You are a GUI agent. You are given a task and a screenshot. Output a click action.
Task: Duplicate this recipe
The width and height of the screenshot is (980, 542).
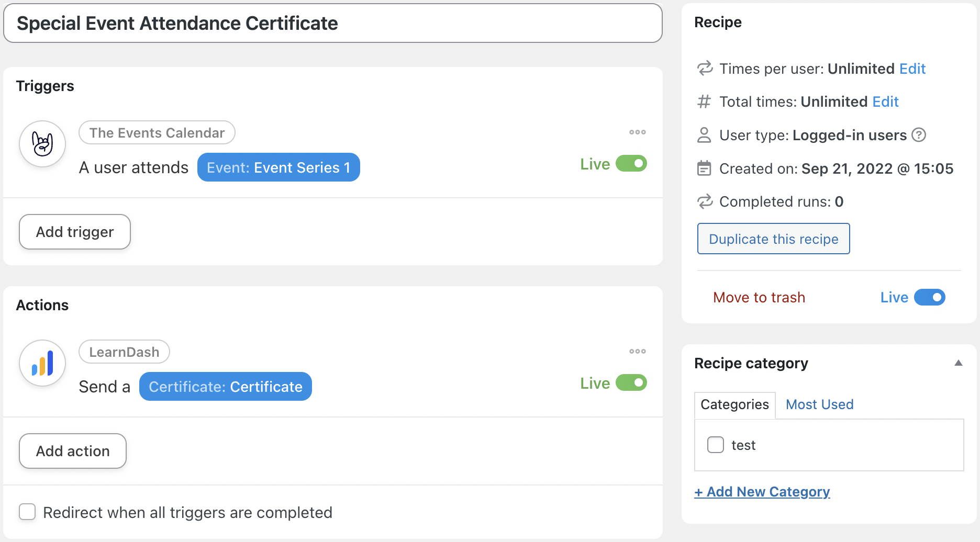pyautogui.click(x=773, y=239)
